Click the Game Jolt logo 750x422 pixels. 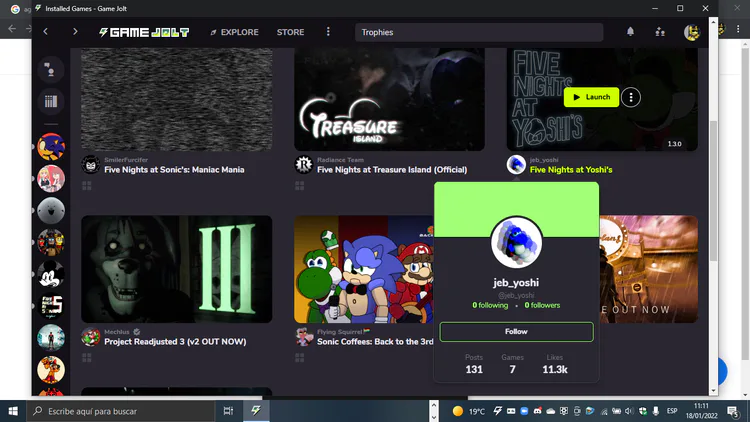pos(144,32)
